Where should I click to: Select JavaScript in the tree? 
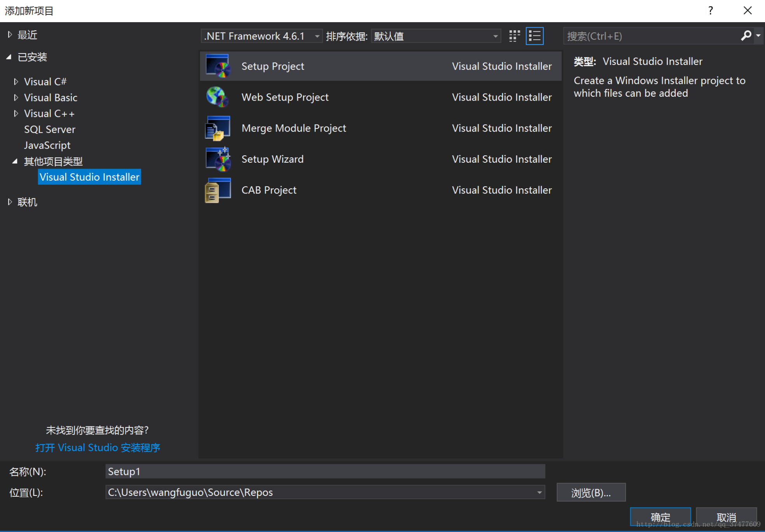coord(47,145)
